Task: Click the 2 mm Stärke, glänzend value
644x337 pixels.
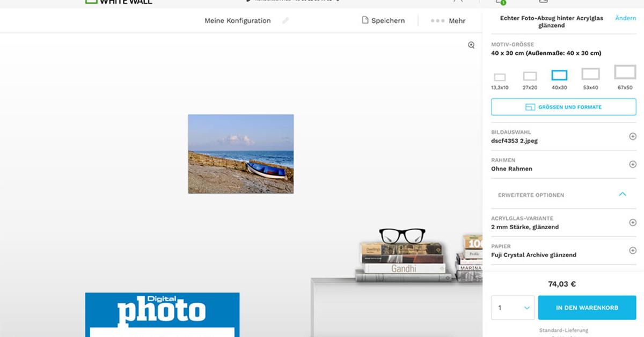Action: click(525, 227)
